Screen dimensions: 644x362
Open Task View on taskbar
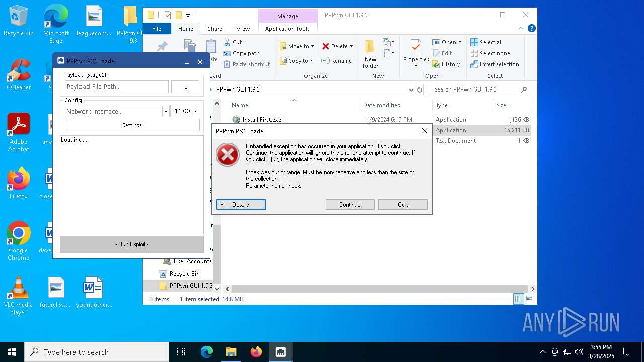(x=181, y=352)
